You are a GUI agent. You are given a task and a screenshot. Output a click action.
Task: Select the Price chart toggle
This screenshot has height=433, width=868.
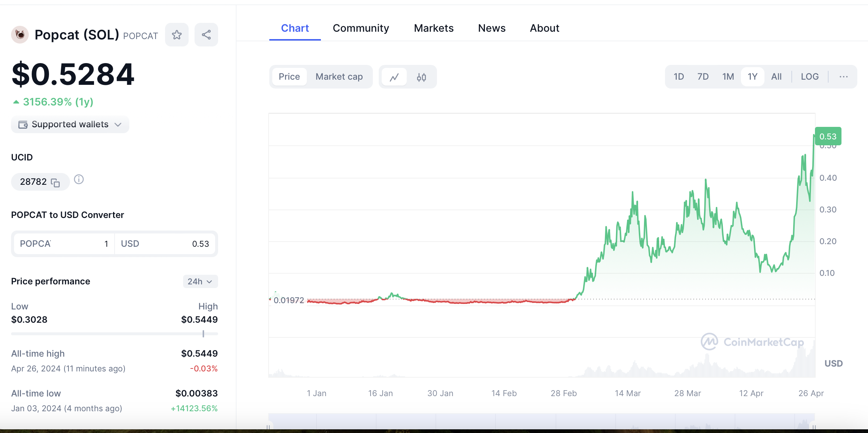point(289,77)
